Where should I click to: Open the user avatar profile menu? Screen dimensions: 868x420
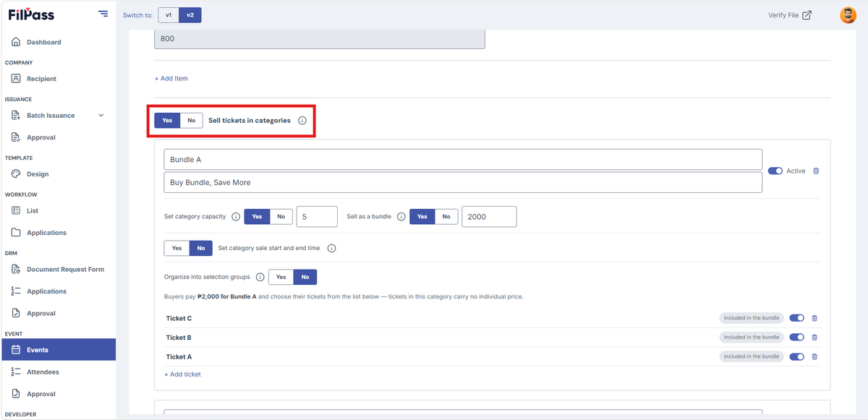[x=848, y=15]
